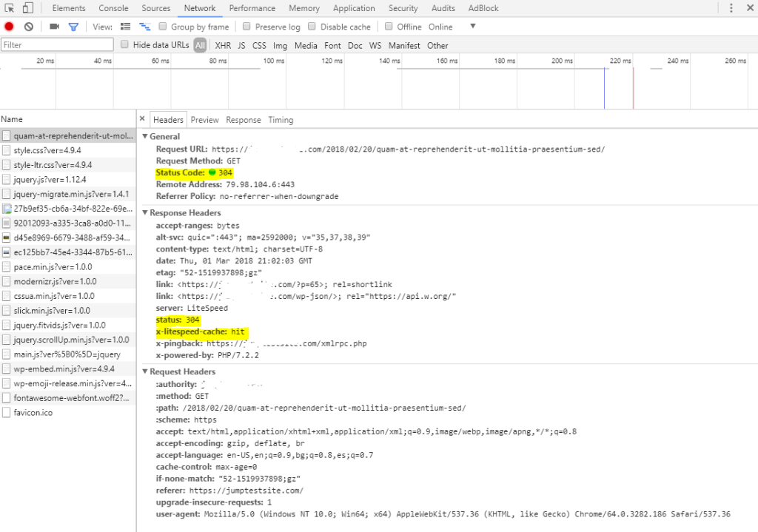758x532 pixels.
Task: Switch to the Timing tab
Action: click(281, 120)
